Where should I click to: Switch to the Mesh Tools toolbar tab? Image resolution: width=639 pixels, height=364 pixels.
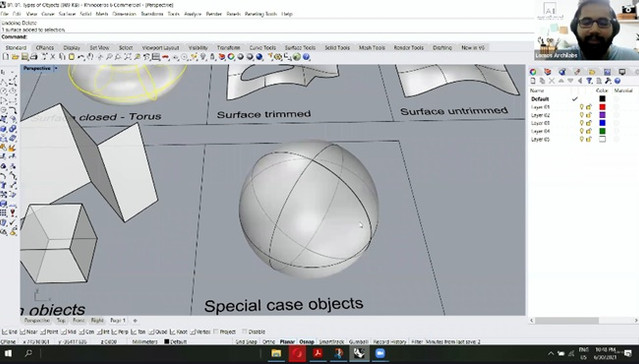[372, 48]
